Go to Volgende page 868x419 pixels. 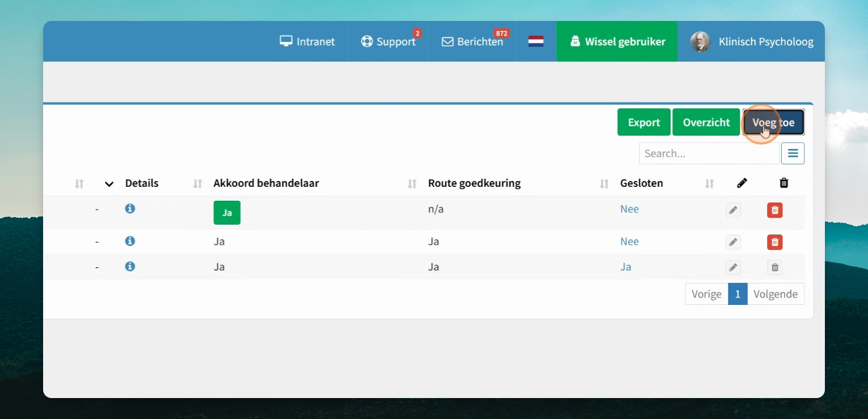click(775, 294)
